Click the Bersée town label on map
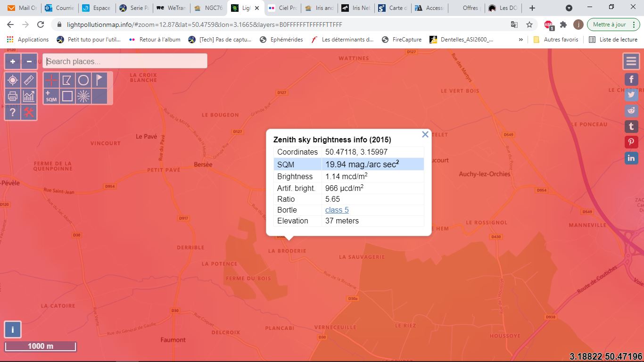644x362 pixels. pos(203,165)
